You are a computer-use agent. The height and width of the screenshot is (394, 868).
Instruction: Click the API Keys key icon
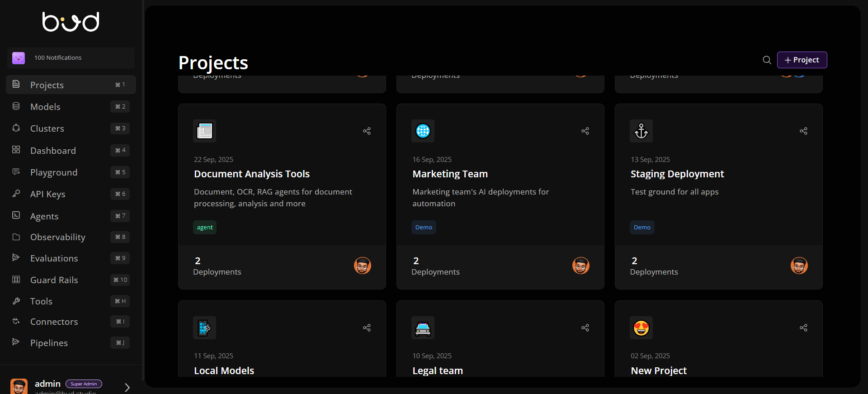click(16, 193)
